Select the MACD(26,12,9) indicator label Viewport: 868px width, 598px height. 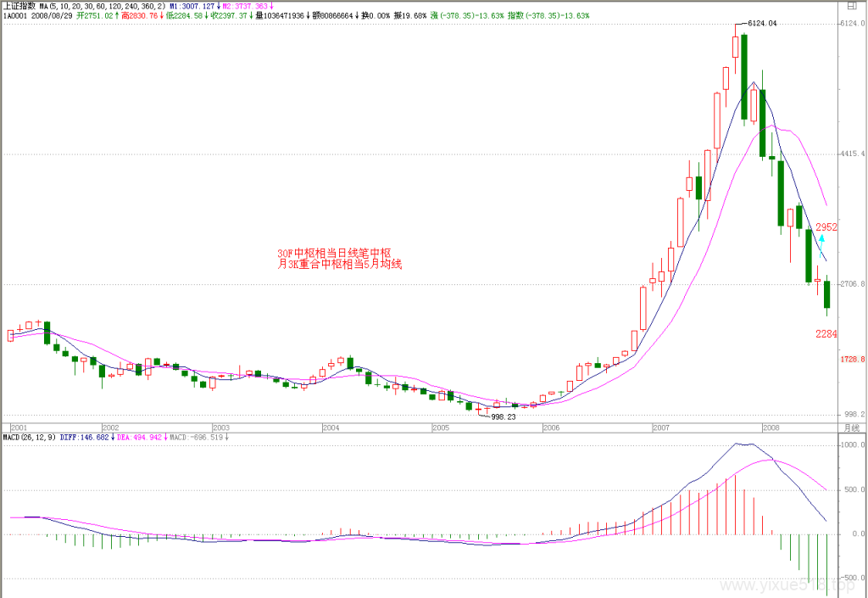click(30, 438)
